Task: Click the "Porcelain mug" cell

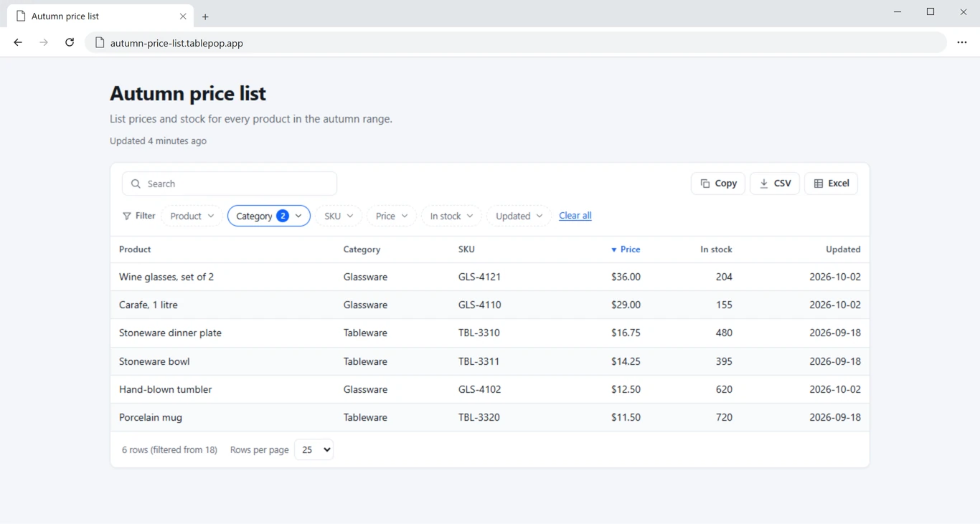Action: (151, 417)
